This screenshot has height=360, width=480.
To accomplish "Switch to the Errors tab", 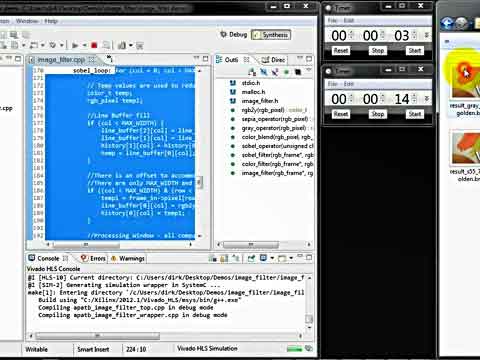I will pyautogui.click(x=93, y=258).
